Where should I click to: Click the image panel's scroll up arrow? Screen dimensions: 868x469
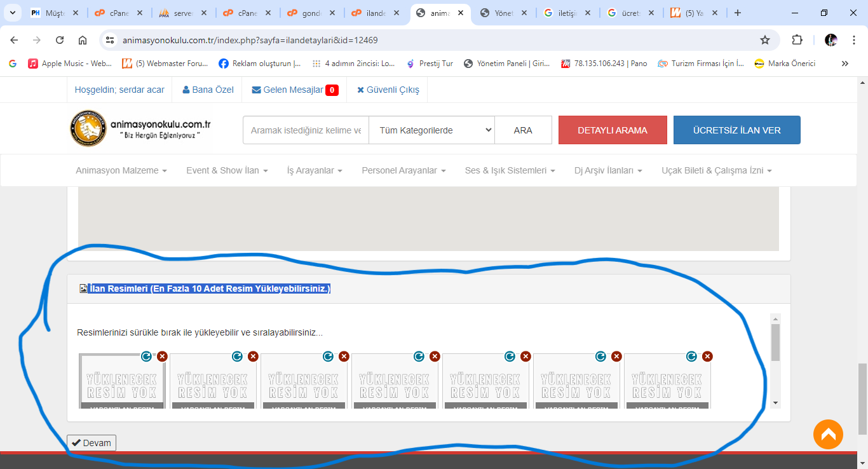click(x=775, y=318)
